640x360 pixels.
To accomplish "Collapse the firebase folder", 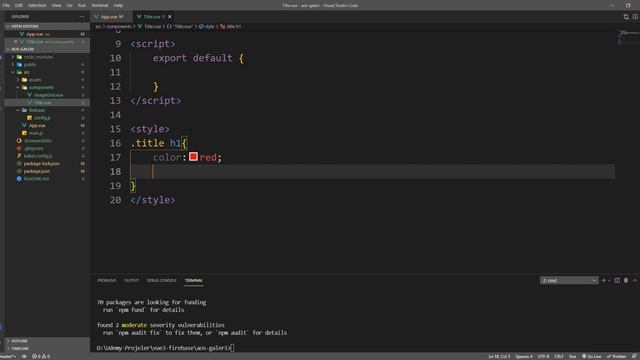I will click(47, 110).
